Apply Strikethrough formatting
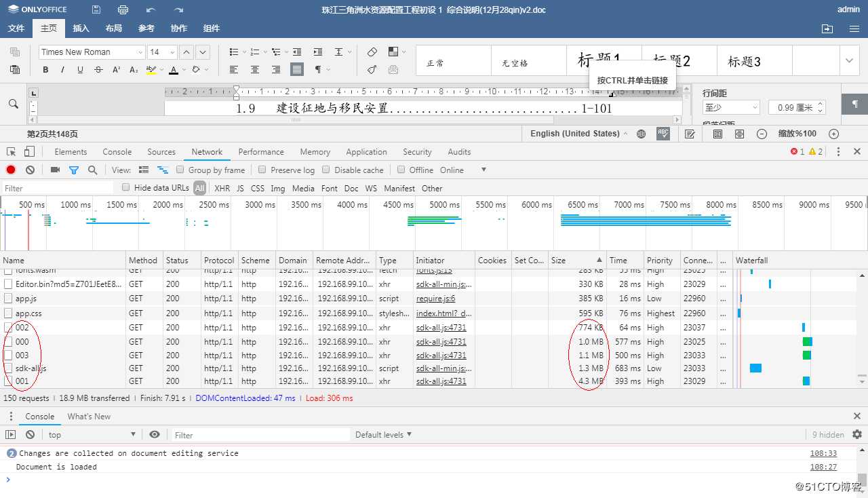This screenshot has width=868, height=498. [x=98, y=70]
